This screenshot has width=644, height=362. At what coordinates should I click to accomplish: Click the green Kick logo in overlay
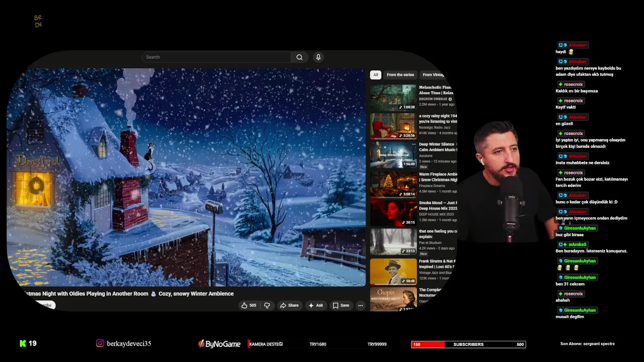tap(23, 343)
